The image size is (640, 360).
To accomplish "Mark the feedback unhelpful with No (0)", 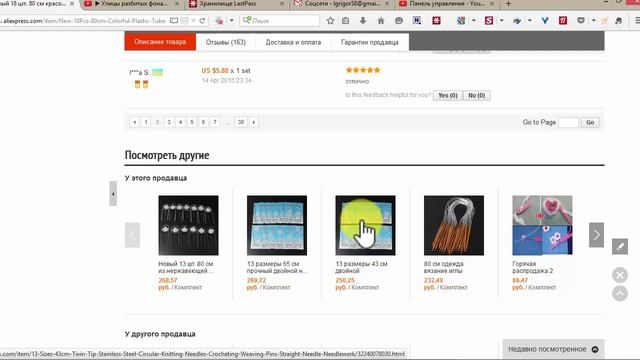I will [x=477, y=95].
